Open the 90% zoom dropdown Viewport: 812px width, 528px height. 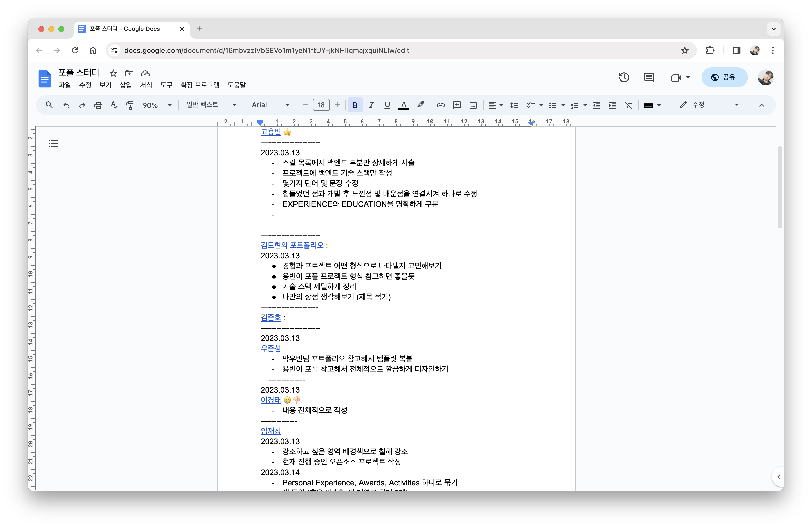coord(157,105)
